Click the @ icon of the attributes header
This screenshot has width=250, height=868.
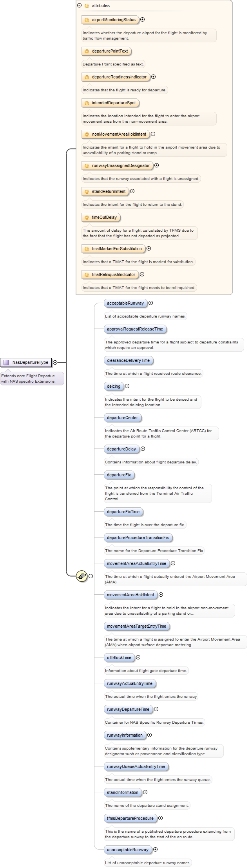[x=87, y=5]
